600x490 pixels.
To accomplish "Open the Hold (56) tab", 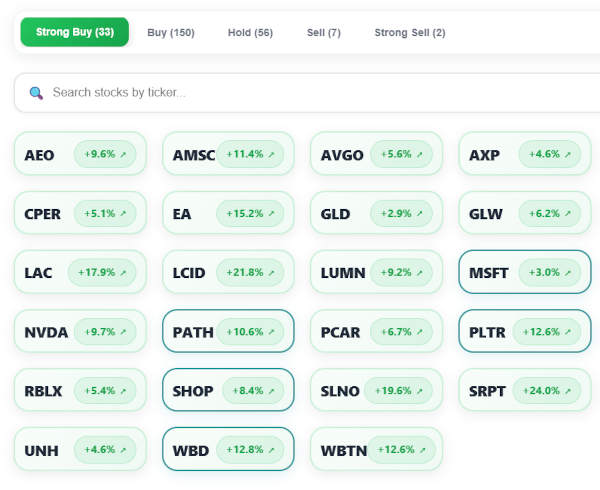I will 250,33.
